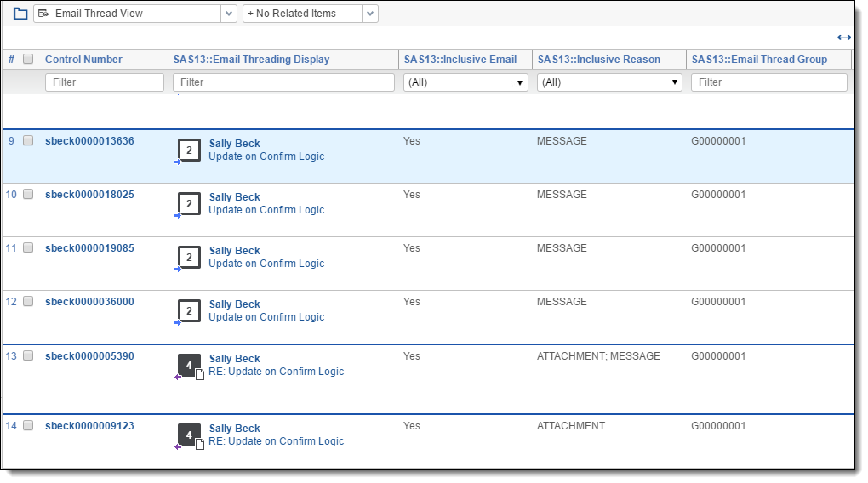Check the box for row 9
The image size is (868, 483).
[28, 141]
